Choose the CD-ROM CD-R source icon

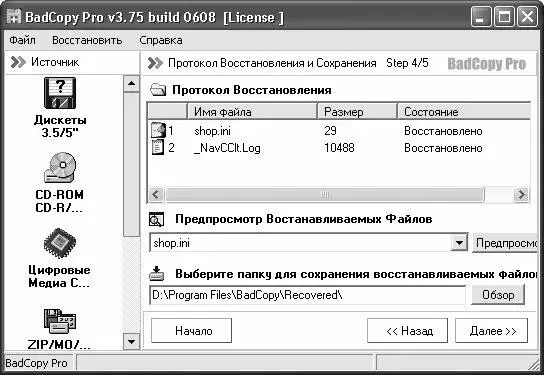(x=60, y=168)
